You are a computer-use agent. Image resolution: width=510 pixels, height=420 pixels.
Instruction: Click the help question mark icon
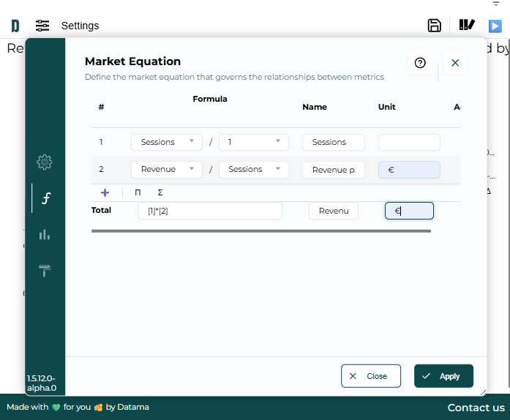[420, 63]
